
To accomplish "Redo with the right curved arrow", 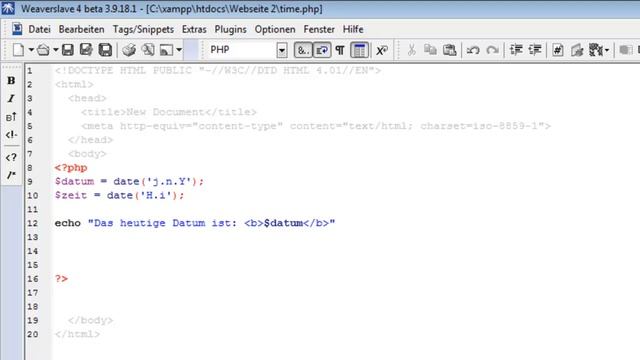I will [493, 50].
